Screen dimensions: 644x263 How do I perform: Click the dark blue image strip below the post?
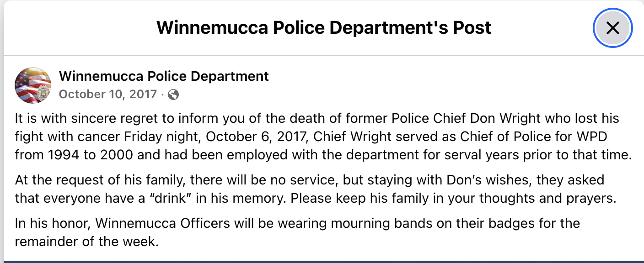click(322, 262)
